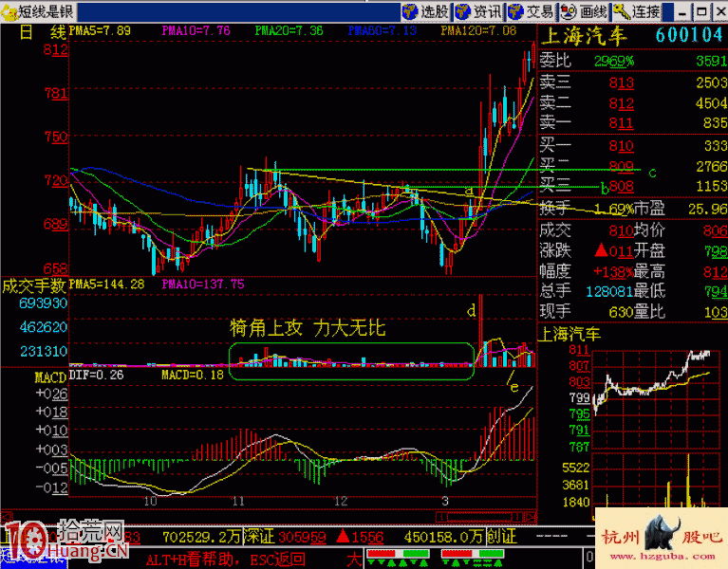Click the volume PMA5=144.28 label

(107, 284)
